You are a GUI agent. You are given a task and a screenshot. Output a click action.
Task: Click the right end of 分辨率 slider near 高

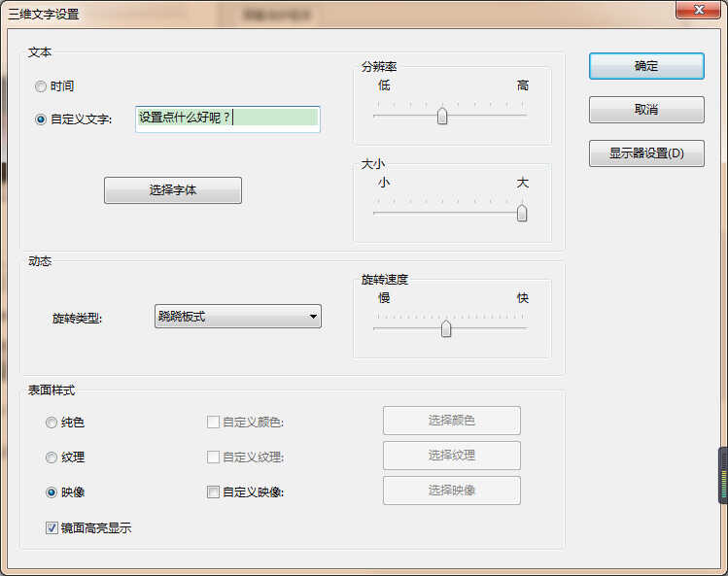coord(525,116)
